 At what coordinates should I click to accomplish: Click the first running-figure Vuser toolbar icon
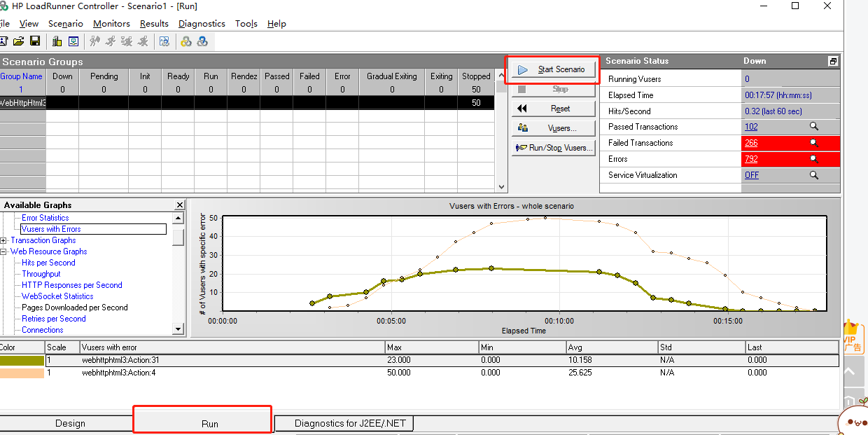tap(95, 41)
